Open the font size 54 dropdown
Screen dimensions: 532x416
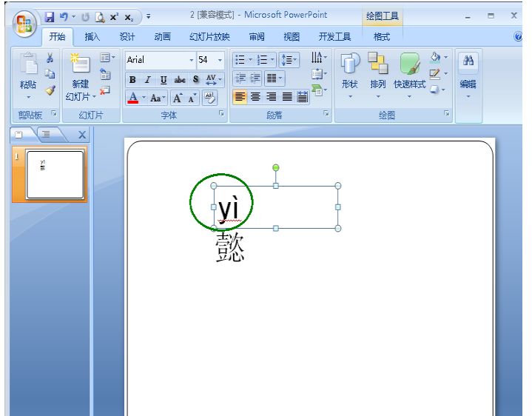(x=220, y=60)
